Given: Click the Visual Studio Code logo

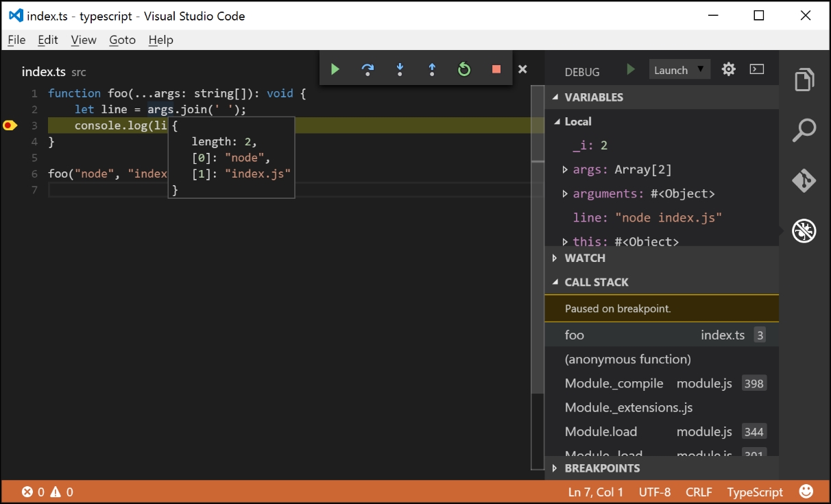Looking at the screenshot, I should pyautogui.click(x=16, y=15).
